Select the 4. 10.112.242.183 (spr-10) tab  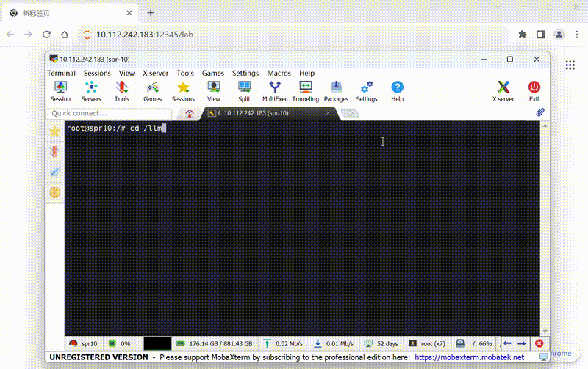(268, 113)
